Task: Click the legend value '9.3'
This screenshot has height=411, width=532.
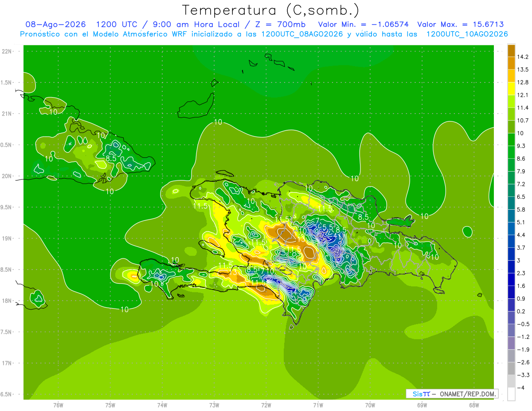Action: [x=522, y=146]
